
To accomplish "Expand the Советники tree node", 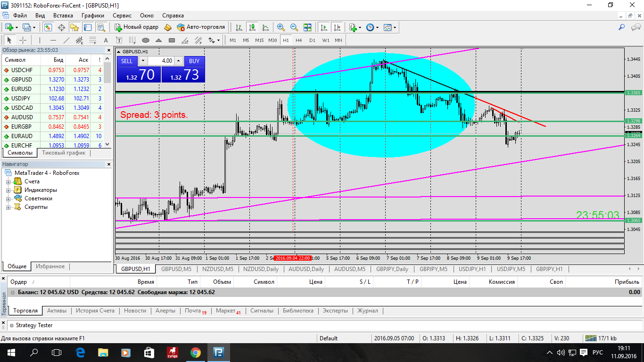I will [8, 198].
